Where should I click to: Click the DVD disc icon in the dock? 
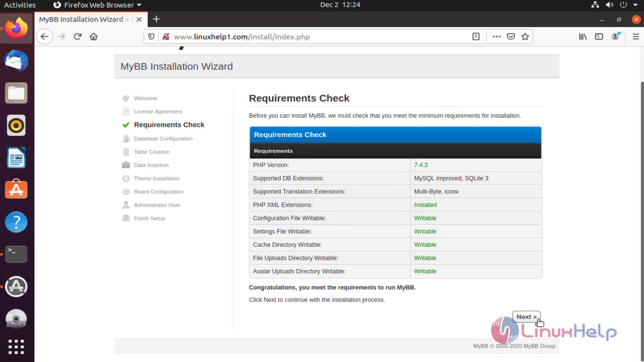tap(17, 319)
